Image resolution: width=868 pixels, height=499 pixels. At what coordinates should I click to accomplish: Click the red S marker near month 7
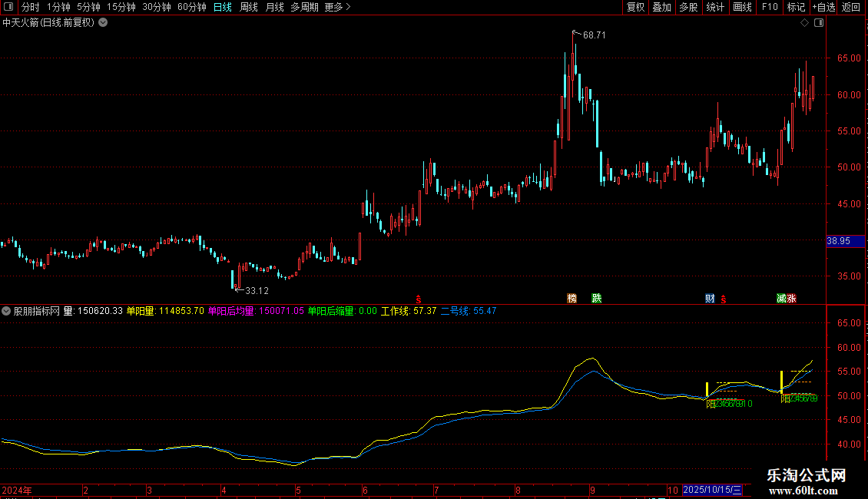[419, 299]
